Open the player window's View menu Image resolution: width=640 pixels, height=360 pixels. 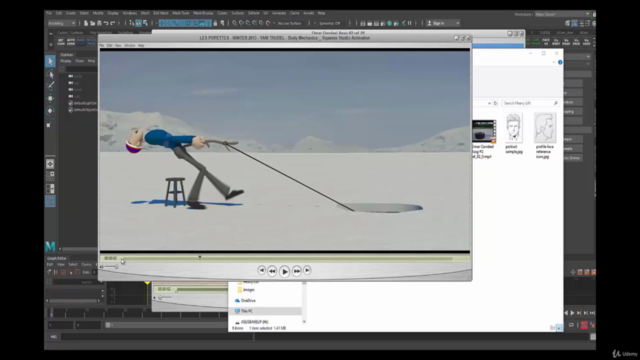click(x=118, y=46)
